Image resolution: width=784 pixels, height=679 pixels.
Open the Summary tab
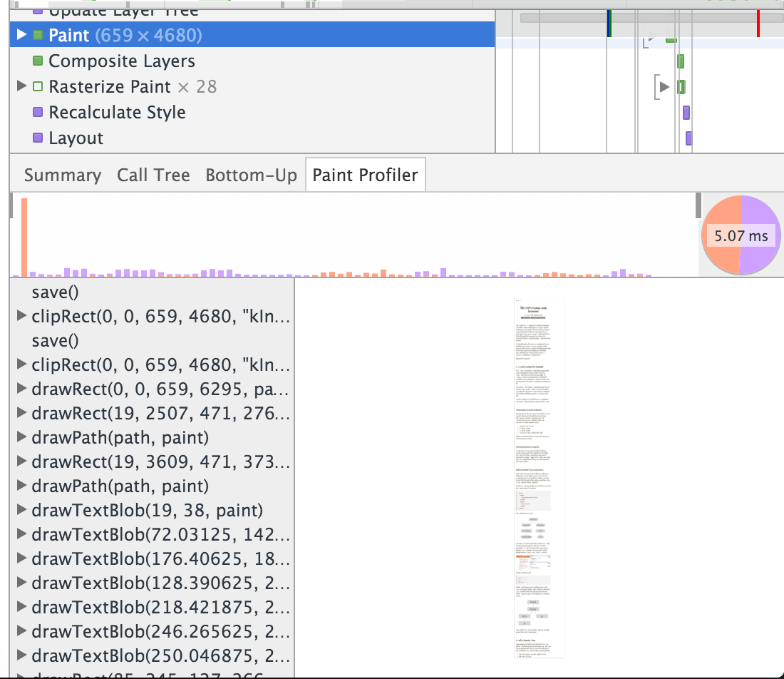pos(63,175)
